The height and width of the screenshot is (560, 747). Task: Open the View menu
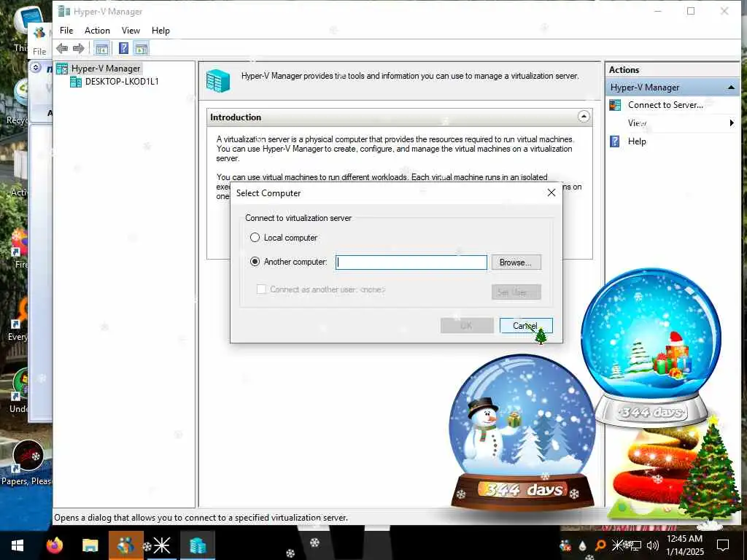pyautogui.click(x=131, y=31)
